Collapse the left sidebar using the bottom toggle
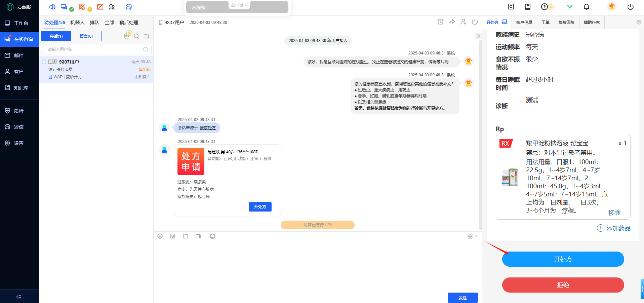This screenshot has height=303, width=644. (19, 297)
